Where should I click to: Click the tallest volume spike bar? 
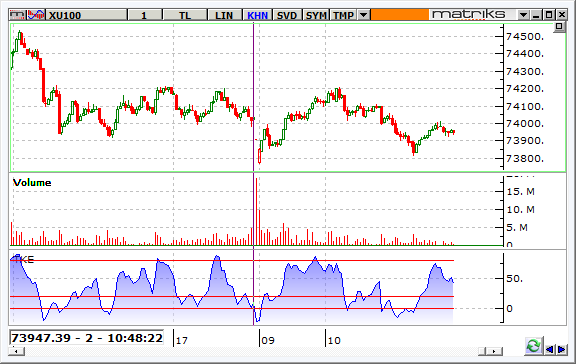click(x=256, y=212)
